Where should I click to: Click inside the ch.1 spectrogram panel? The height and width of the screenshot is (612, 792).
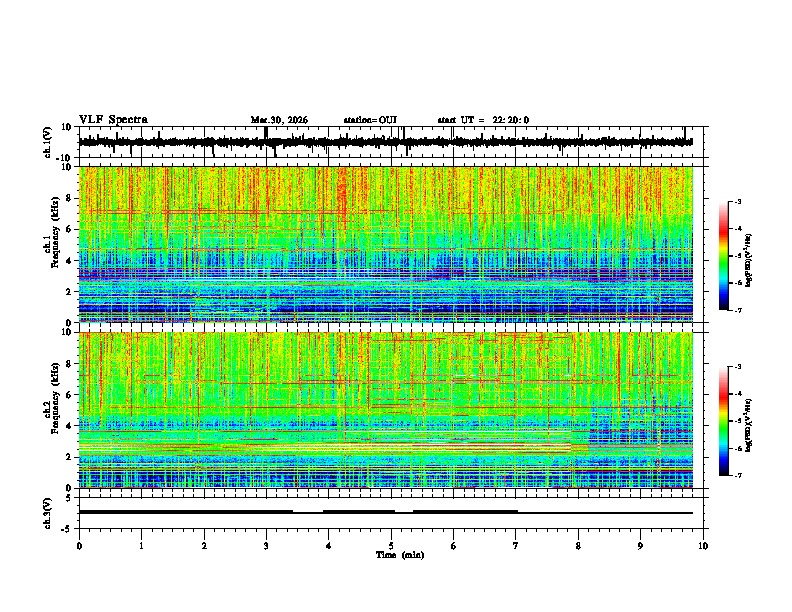[x=390, y=244]
